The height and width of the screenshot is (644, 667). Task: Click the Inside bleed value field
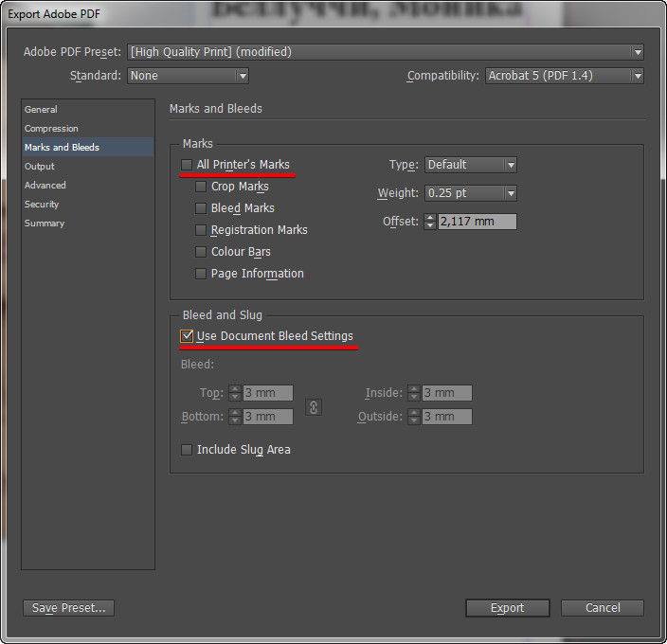pos(447,393)
